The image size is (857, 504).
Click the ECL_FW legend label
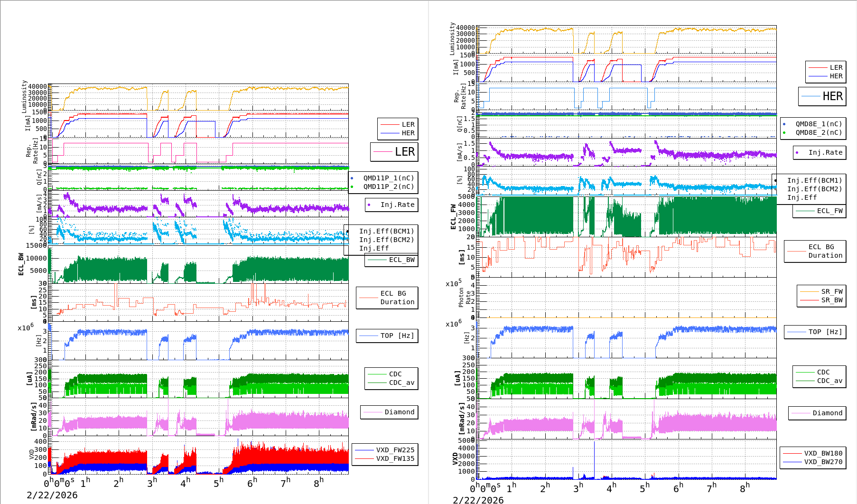tap(829, 211)
